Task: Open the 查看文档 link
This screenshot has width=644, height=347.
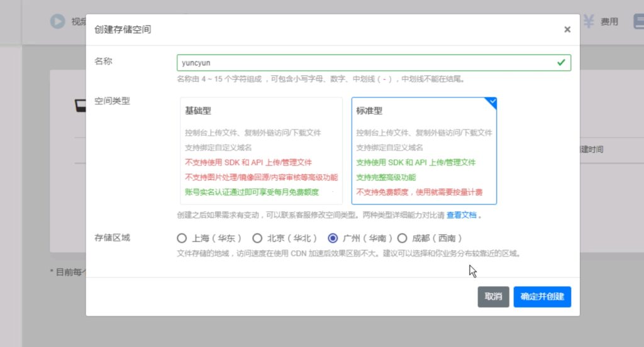Action: (461, 215)
